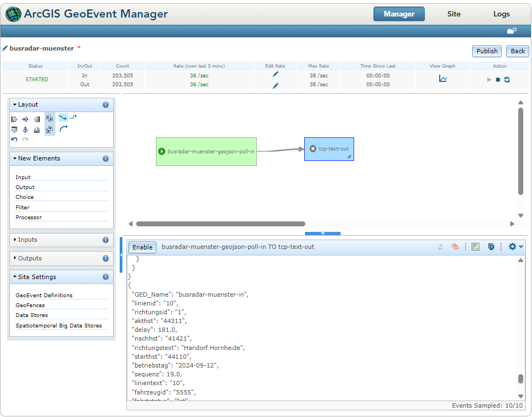This screenshot has width=532, height=417.
Task: Click the Publish button
Action: (x=487, y=51)
